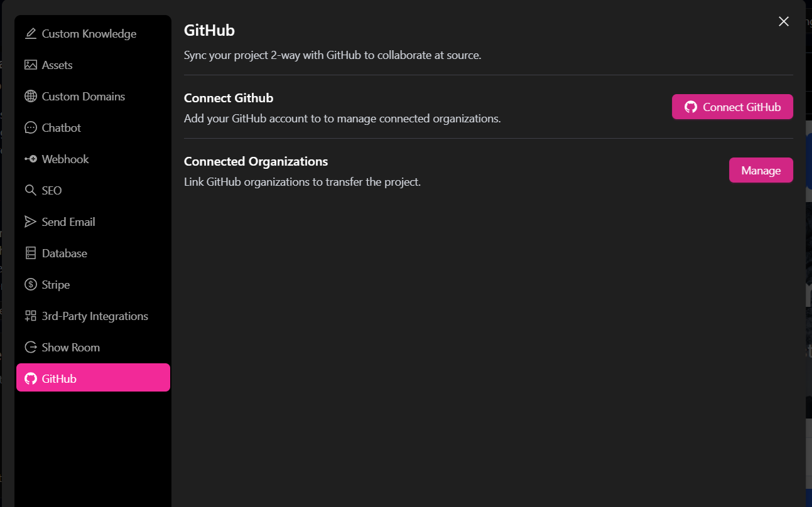
Task: Go to the Show Room section
Action: 70,348
